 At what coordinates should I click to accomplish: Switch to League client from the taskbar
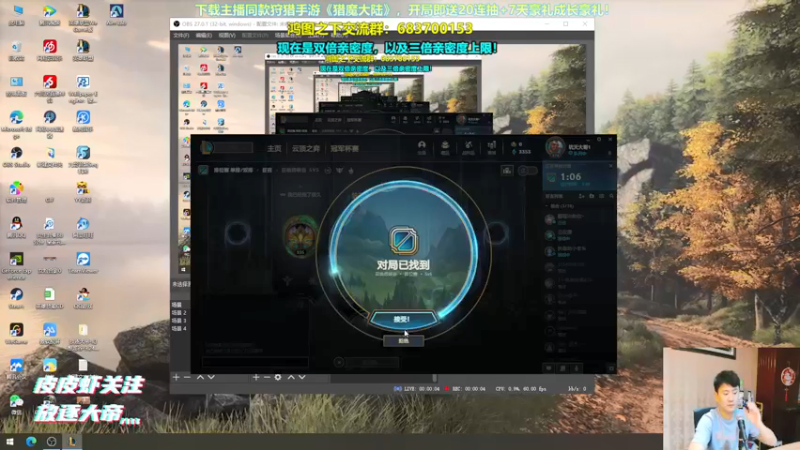(72, 441)
